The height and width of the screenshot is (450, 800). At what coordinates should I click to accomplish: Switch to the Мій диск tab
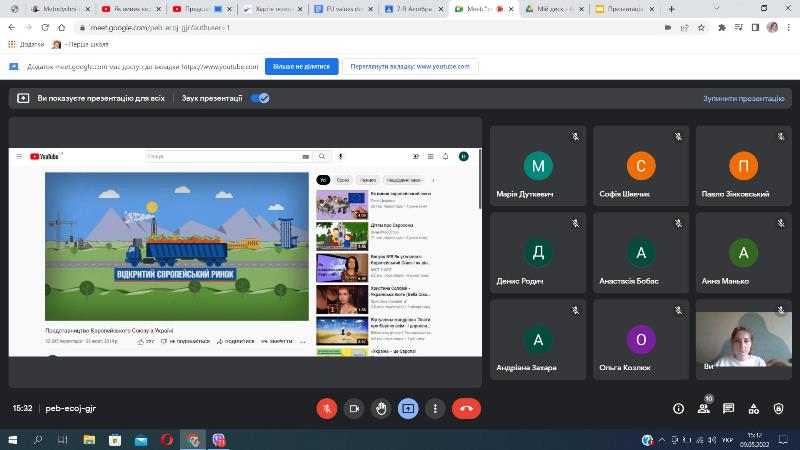click(552, 8)
